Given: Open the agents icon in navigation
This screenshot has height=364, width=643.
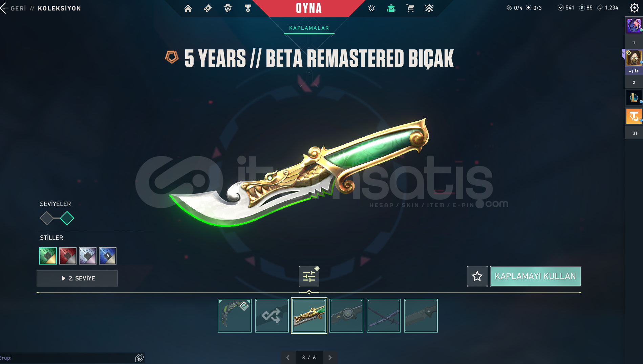Looking at the screenshot, I should click(228, 8).
